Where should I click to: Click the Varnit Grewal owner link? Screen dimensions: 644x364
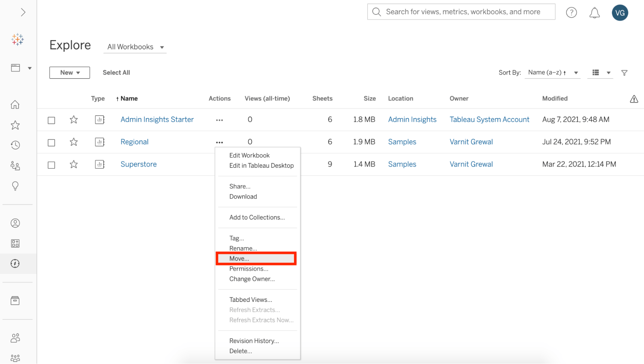point(472,142)
